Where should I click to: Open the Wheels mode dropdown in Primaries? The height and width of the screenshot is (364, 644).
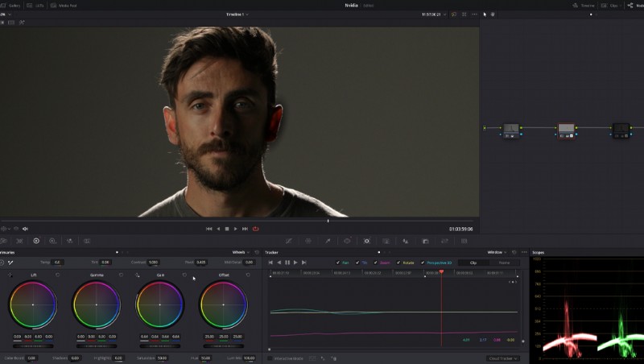pos(241,252)
